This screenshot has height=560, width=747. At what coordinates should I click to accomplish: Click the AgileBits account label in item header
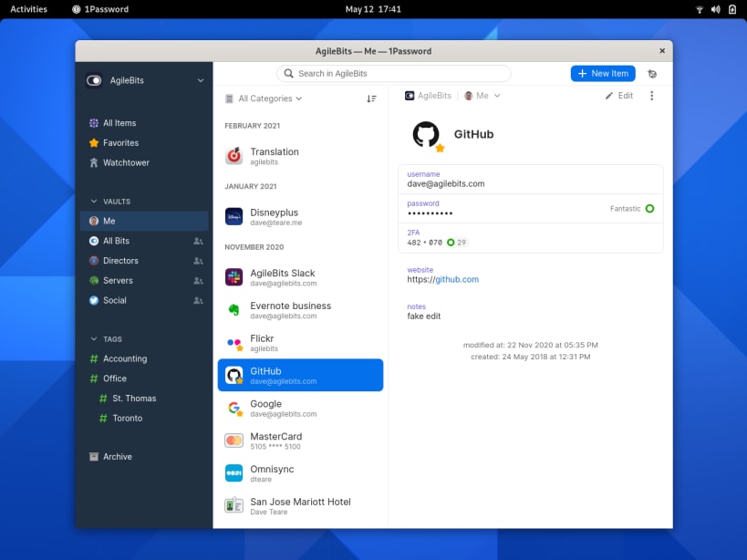pos(428,96)
